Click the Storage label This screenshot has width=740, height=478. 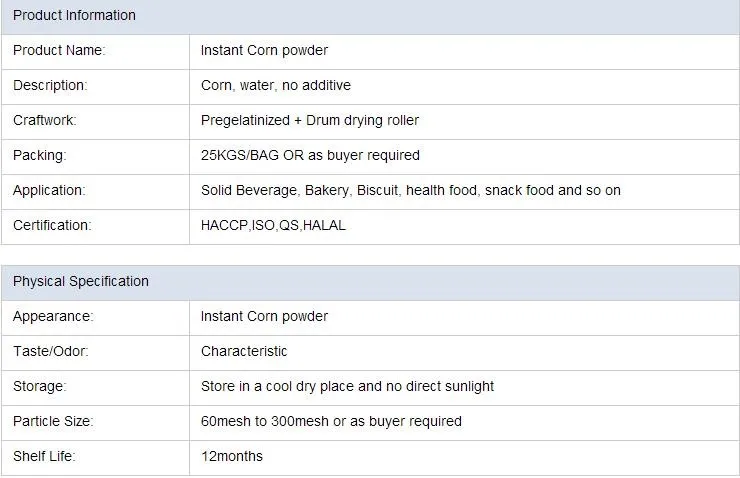coord(39,386)
